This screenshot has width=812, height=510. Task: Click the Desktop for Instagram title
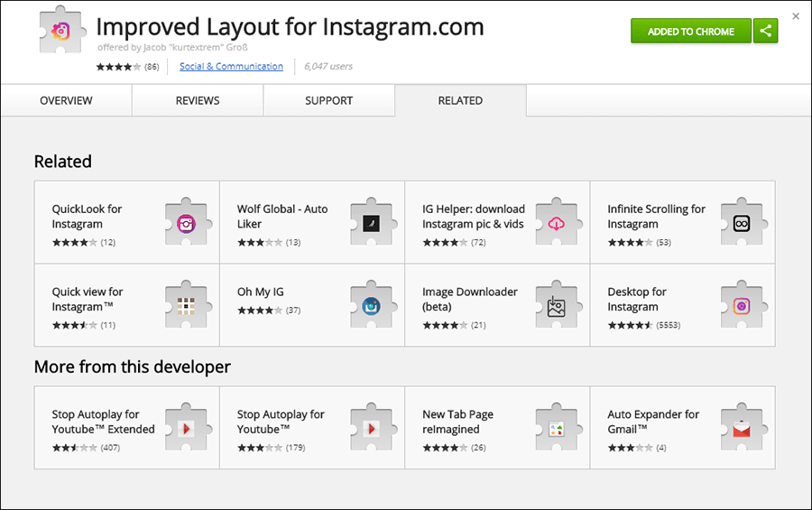637,299
